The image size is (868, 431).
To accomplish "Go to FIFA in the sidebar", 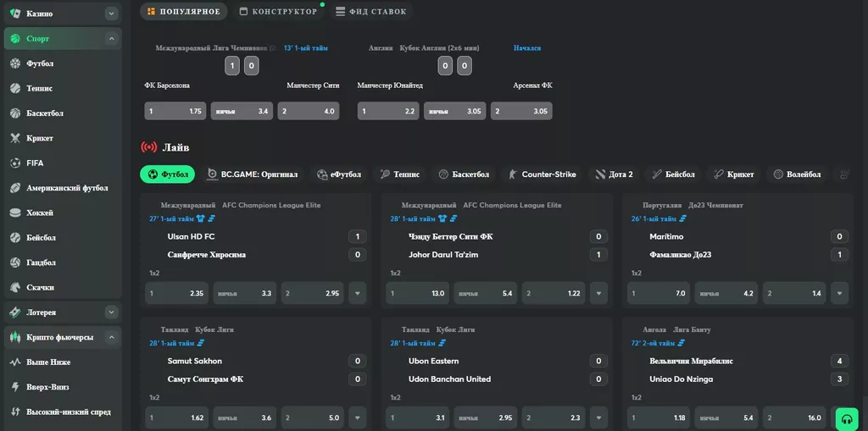I will click(x=35, y=163).
